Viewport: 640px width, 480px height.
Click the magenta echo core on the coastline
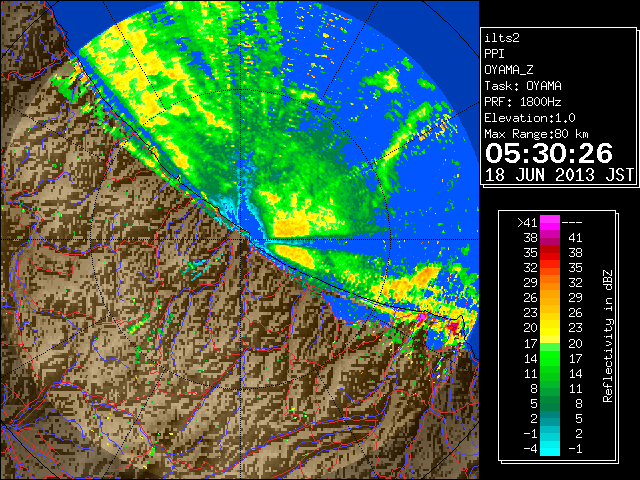(x=422, y=316)
